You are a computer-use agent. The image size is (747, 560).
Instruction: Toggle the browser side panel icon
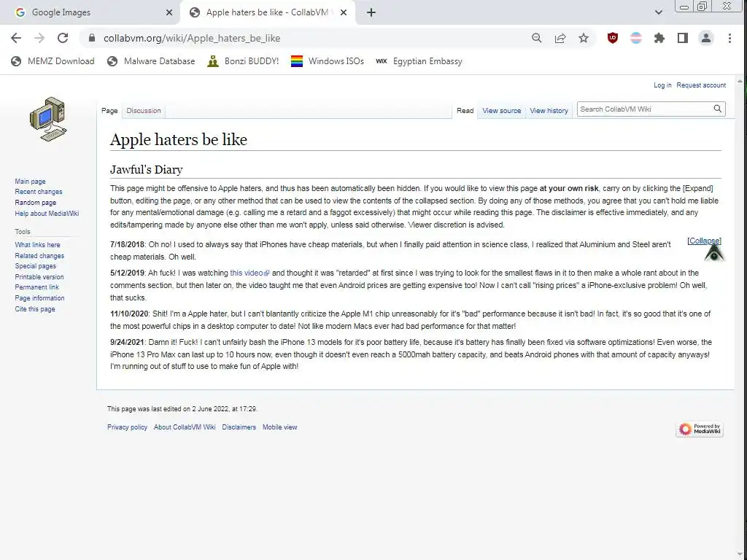(x=683, y=38)
